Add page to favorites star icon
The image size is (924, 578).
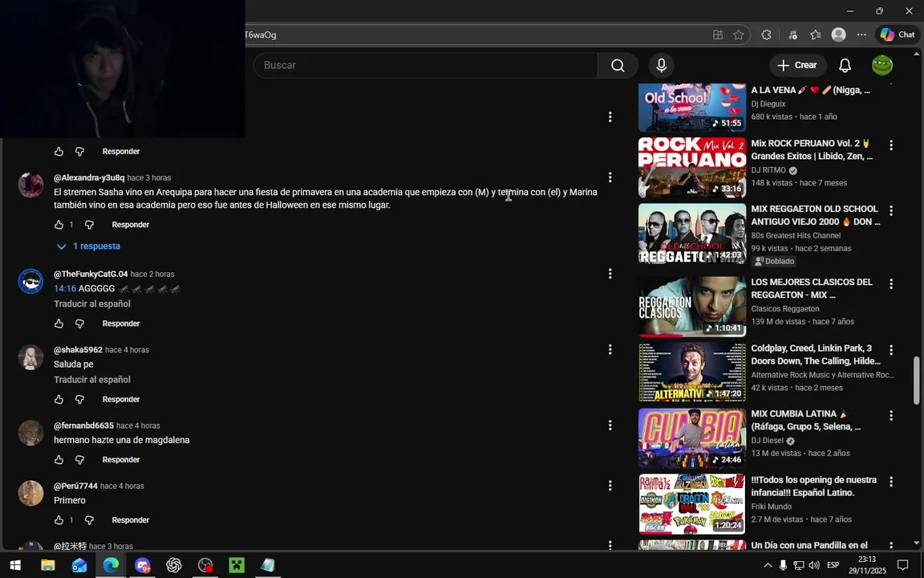pos(739,35)
